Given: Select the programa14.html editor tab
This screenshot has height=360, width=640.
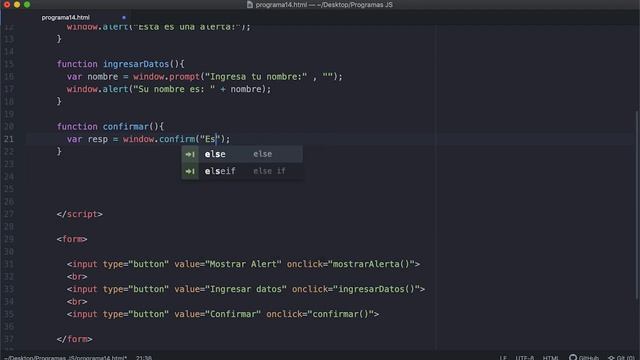Looking at the screenshot, I should 65,18.
